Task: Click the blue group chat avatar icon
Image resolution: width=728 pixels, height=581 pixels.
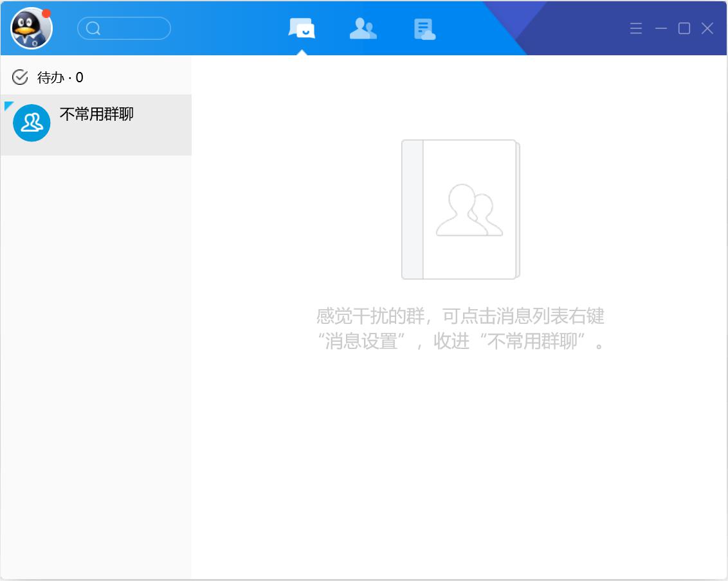Action: click(32, 123)
